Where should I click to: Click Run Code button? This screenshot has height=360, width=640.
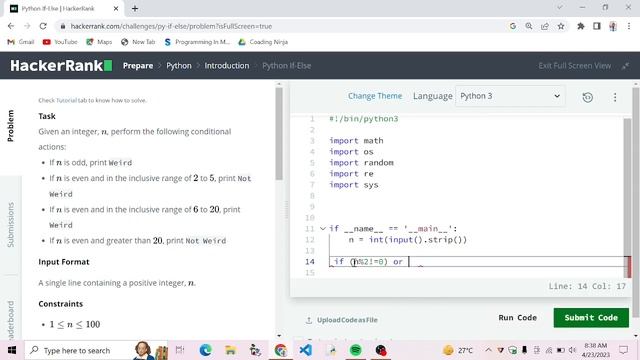click(x=518, y=318)
